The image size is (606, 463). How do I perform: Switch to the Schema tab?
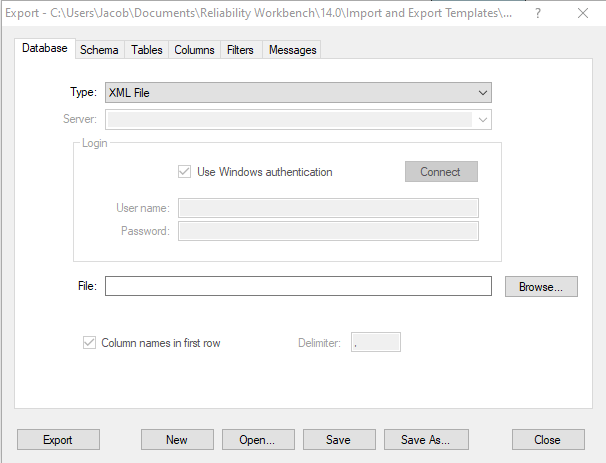[99, 50]
